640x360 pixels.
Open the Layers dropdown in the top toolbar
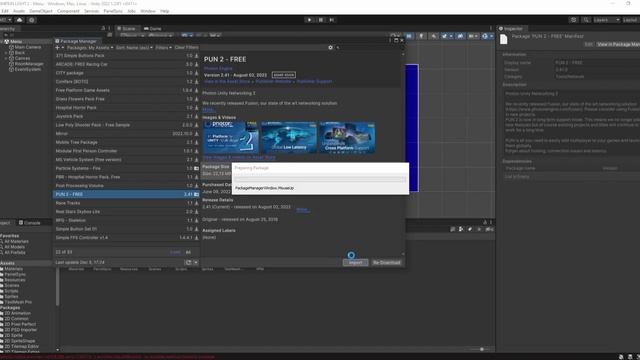click(606, 20)
